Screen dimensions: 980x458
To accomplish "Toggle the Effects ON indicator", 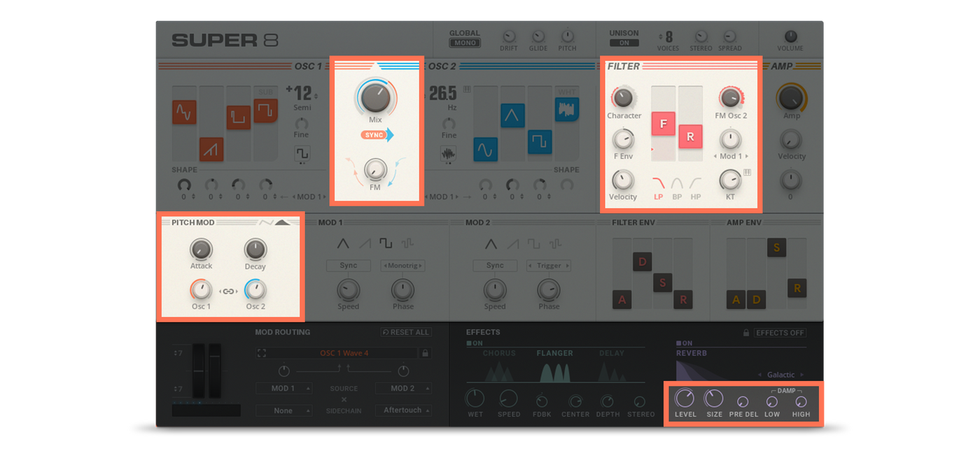I will coord(475,343).
